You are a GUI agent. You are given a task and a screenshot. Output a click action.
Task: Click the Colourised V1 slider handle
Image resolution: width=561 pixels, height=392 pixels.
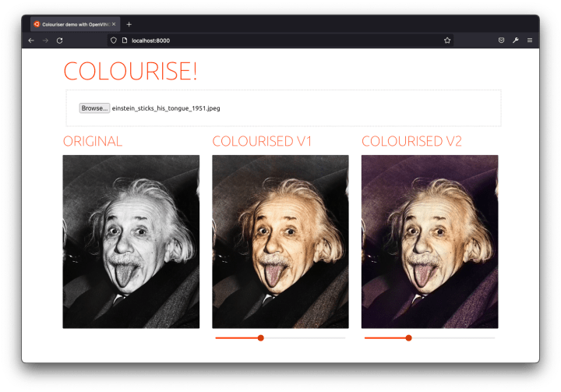tap(260, 337)
